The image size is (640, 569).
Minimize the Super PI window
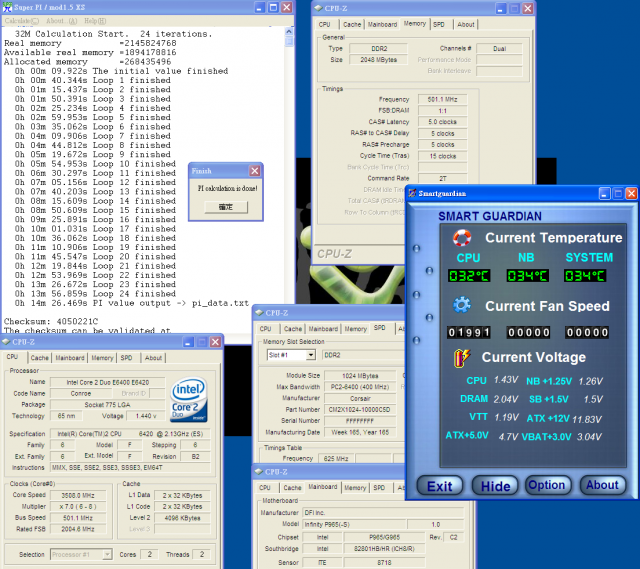[x=260, y=7]
